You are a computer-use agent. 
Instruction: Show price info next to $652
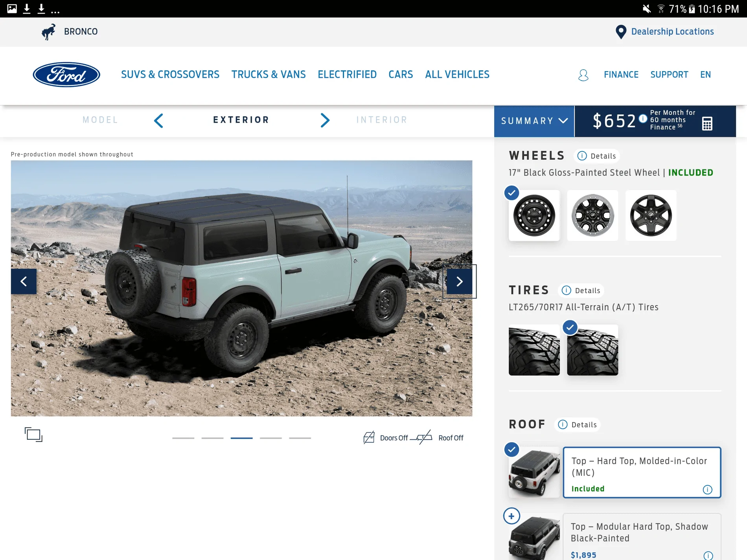click(643, 118)
